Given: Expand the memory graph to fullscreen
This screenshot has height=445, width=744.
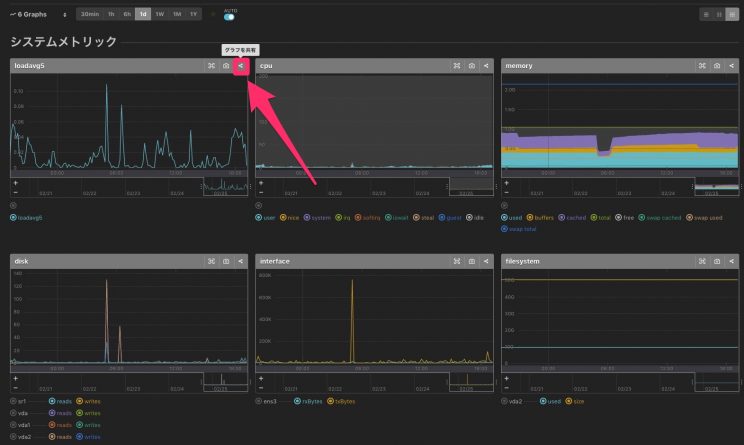Looking at the screenshot, I should click(702, 66).
